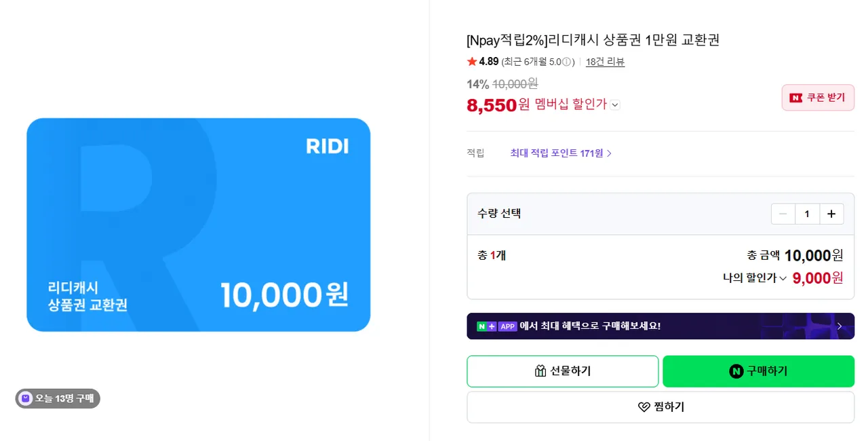
Task: Click the N+ APP badge in banner
Action: point(497,326)
